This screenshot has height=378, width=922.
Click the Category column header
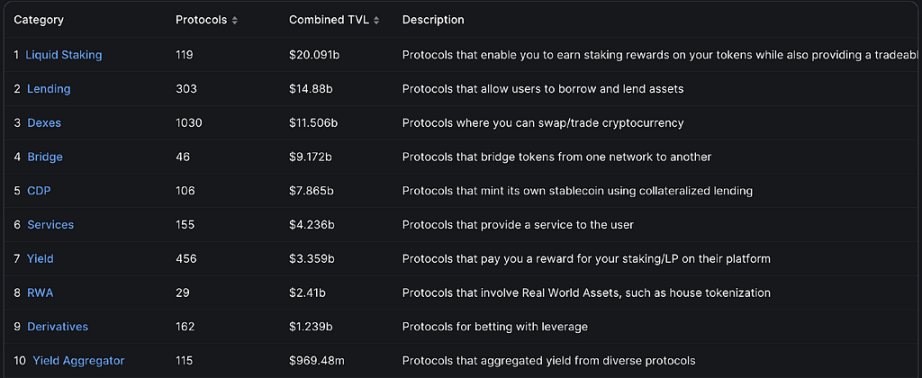(39, 20)
